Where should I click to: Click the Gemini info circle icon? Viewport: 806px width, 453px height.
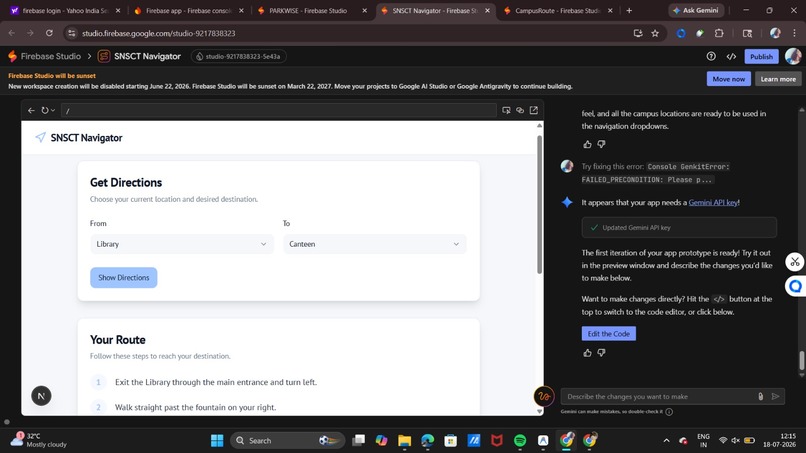pyautogui.click(x=669, y=411)
